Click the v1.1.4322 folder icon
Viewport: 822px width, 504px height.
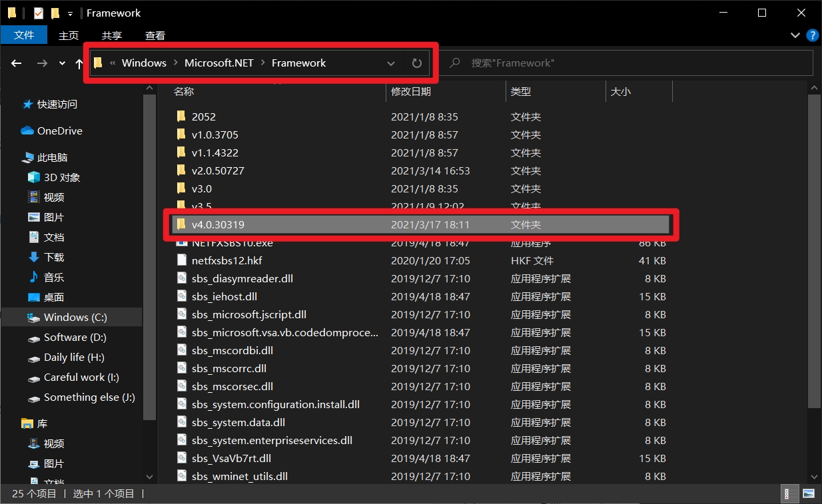[x=181, y=152]
